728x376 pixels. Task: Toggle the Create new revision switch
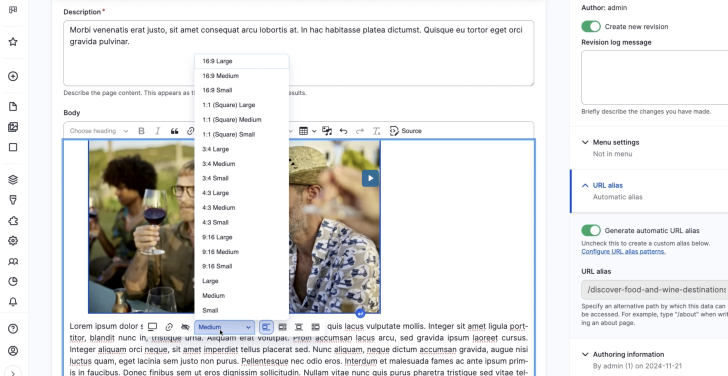click(x=591, y=26)
